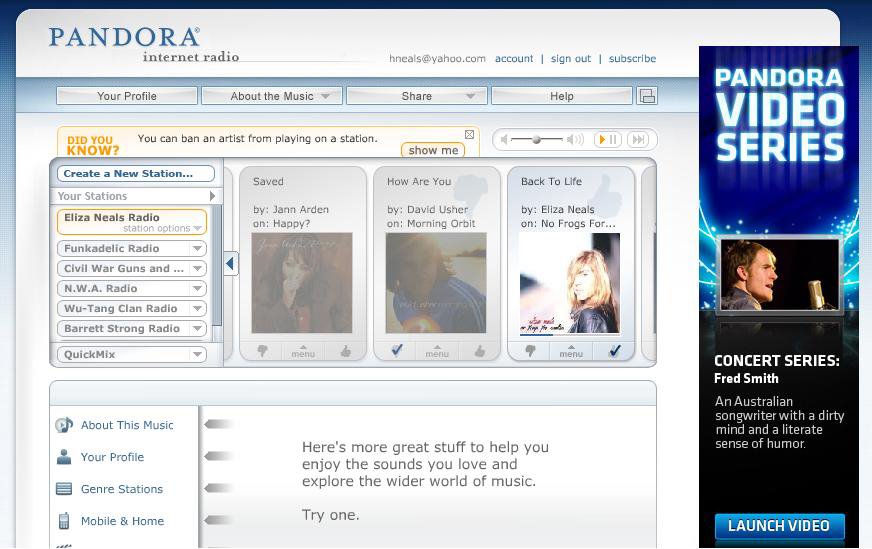Thumbs down Back To Life
Viewport: 872px width, 549px height.
(x=530, y=351)
